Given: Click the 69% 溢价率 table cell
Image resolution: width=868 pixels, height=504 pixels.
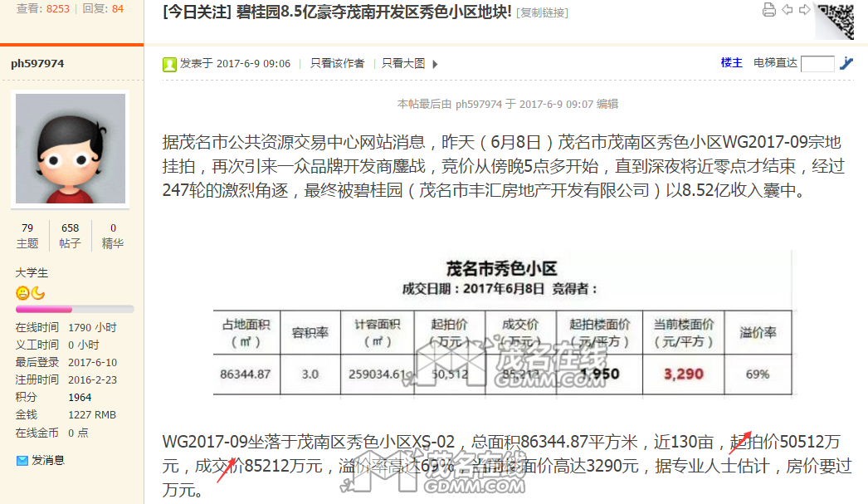Looking at the screenshot, I should [x=758, y=374].
